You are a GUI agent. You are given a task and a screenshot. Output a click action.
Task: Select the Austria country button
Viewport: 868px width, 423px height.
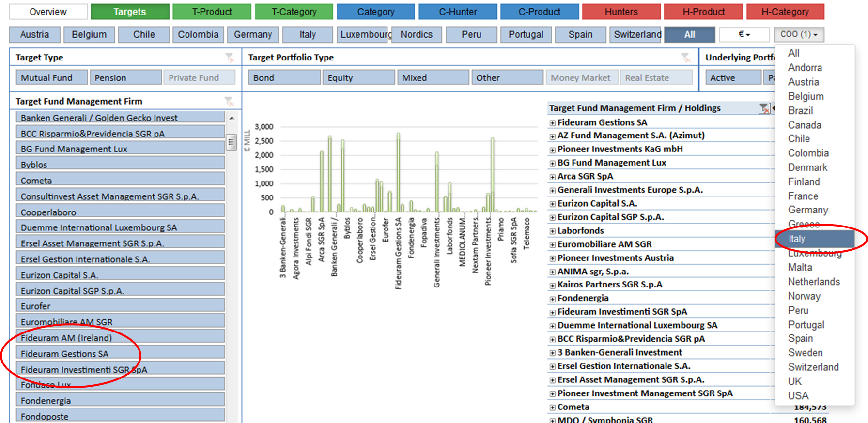pyautogui.click(x=34, y=34)
